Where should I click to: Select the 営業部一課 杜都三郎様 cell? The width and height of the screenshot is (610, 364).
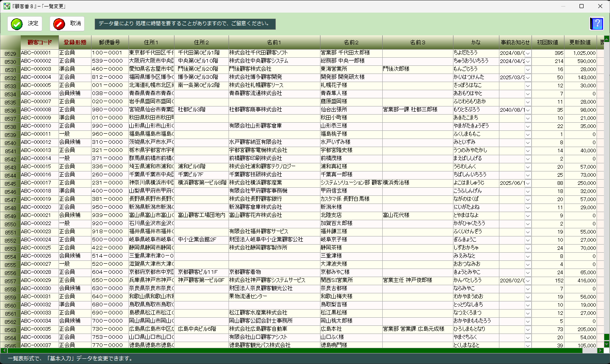[418, 110]
